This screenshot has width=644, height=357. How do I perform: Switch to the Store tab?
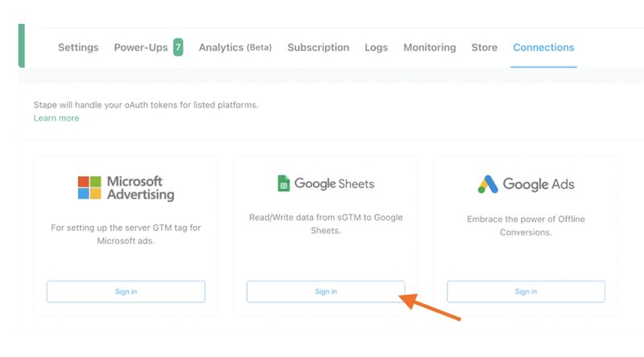point(485,47)
